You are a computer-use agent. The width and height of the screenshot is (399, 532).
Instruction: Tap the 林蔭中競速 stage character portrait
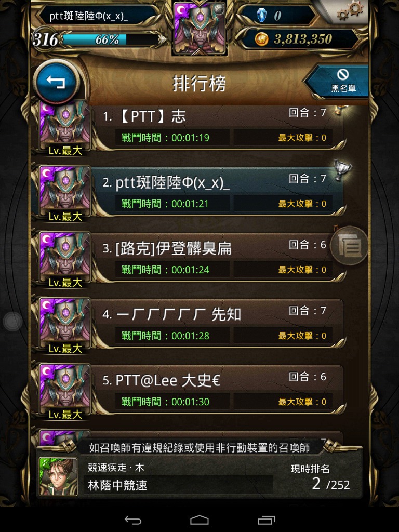[58, 476]
